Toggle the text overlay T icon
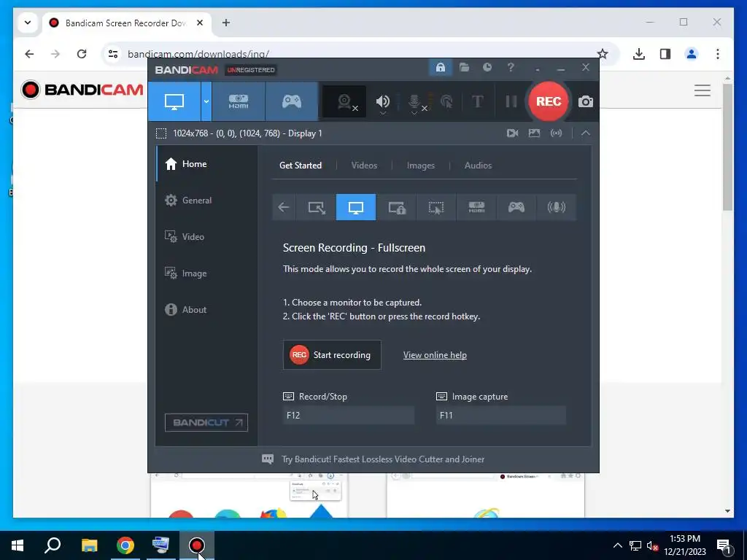Image resolution: width=747 pixels, height=560 pixels. pyautogui.click(x=477, y=101)
